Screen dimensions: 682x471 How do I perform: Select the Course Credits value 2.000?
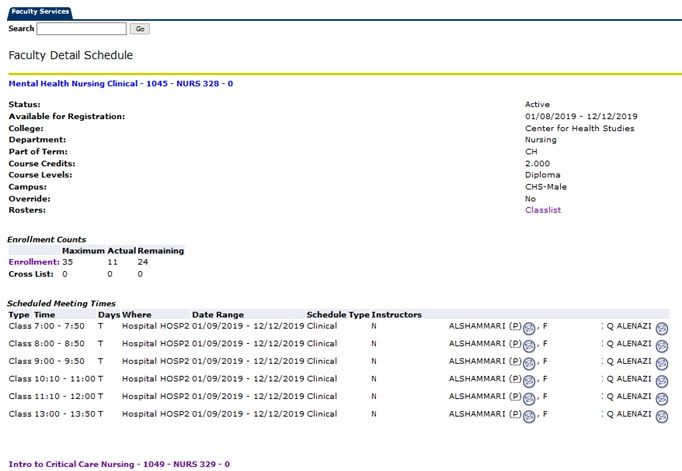[537, 164]
